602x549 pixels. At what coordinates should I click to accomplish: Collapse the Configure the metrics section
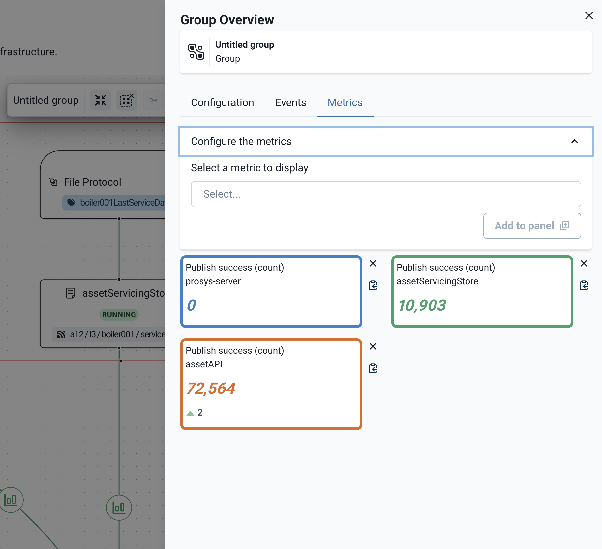pos(574,142)
